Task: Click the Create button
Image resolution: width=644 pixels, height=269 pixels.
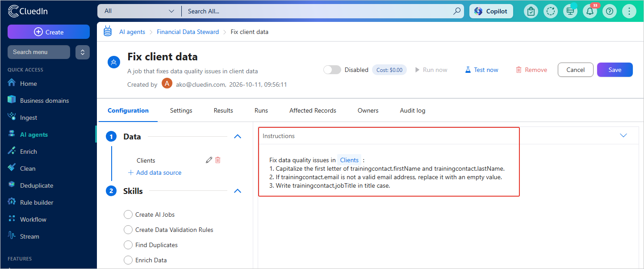Action: 49,32
